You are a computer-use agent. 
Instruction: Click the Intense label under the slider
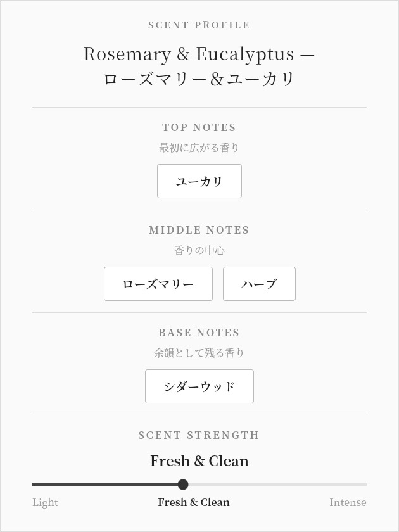tap(348, 502)
